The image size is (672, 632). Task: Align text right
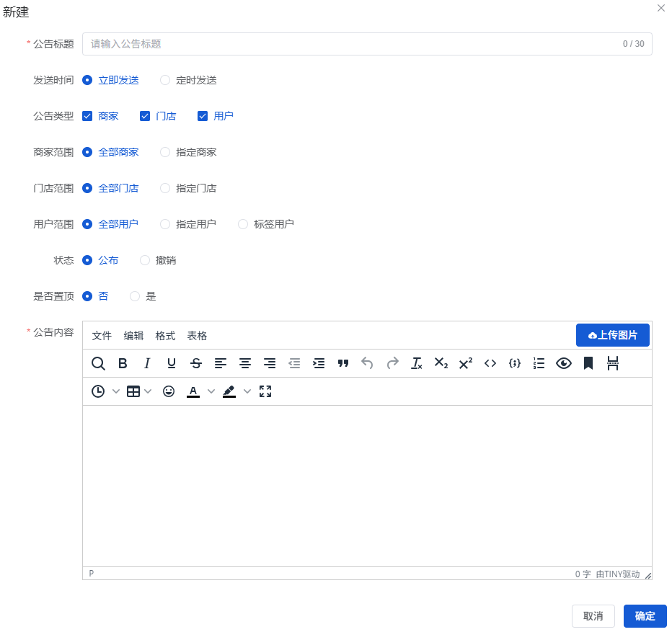(x=270, y=363)
